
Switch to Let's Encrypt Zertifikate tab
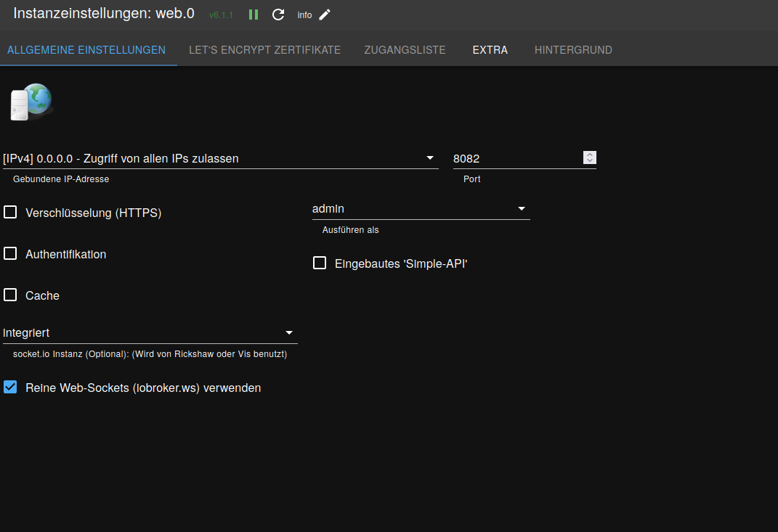click(x=264, y=50)
